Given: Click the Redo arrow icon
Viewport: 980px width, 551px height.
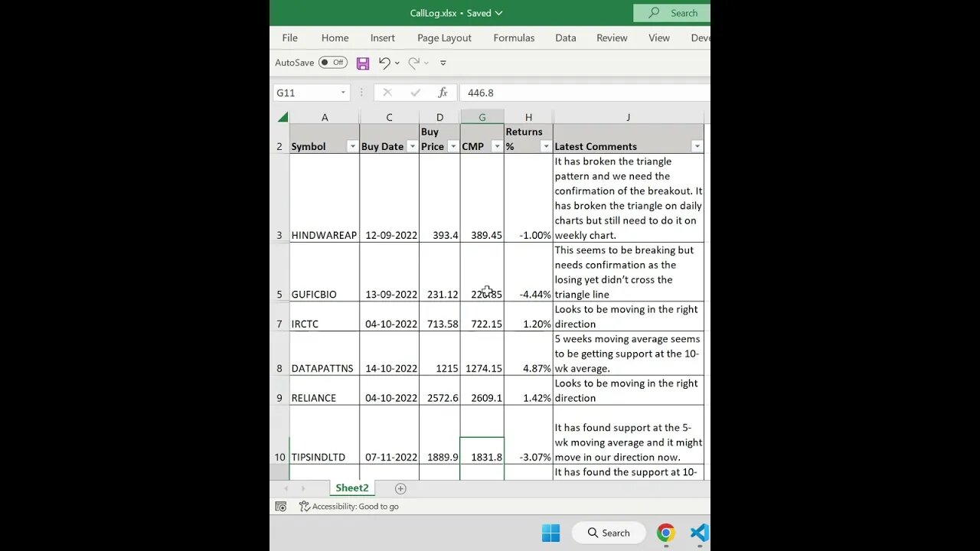Looking at the screenshot, I should [413, 63].
